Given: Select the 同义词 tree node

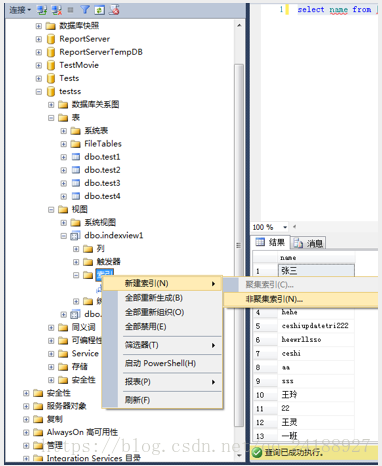Looking at the screenshot, I should pos(83,327).
